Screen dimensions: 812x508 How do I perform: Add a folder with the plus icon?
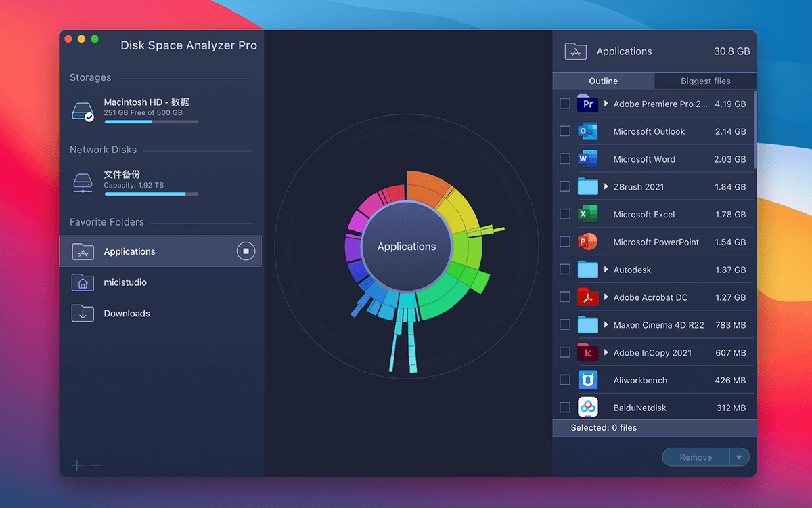tap(77, 465)
